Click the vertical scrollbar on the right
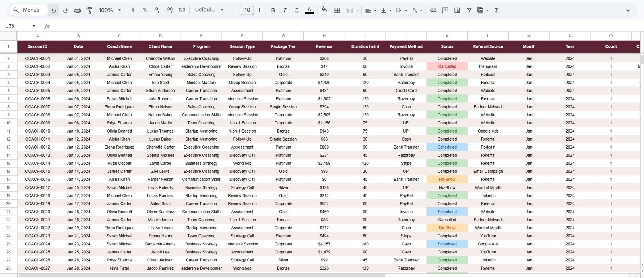 coord(642,60)
